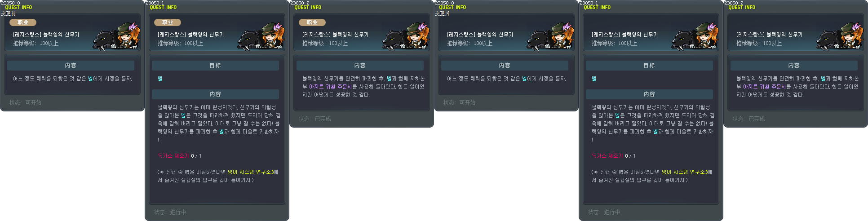Screen dimensions: 868x221
Task: Click the 职业 badge in quest 23050-0 panel
Action: click(x=23, y=22)
